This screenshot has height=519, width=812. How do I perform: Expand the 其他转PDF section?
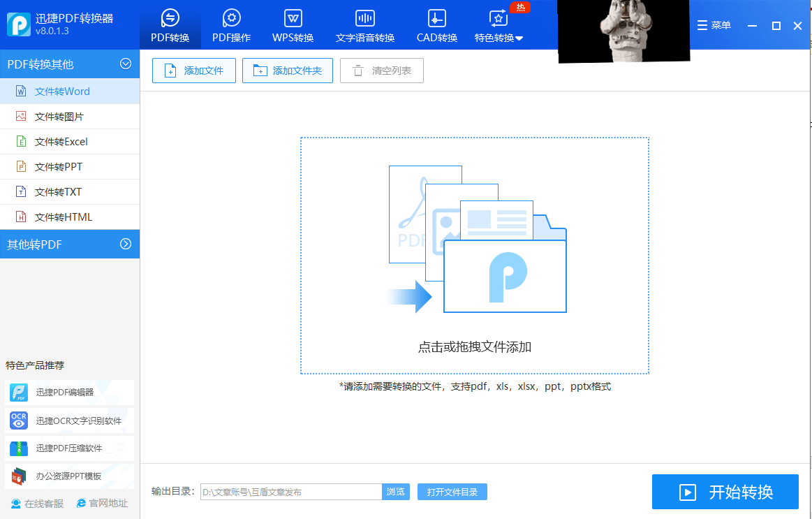[70, 244]
